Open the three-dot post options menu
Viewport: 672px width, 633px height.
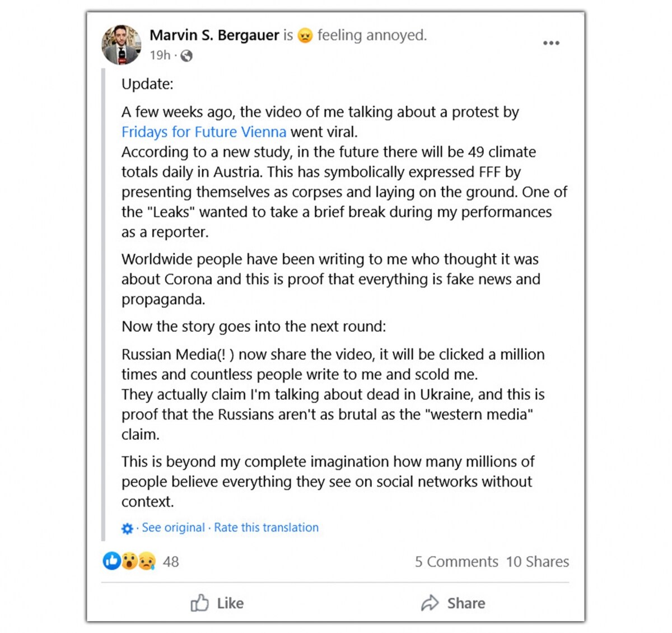[x=551, y=43]
